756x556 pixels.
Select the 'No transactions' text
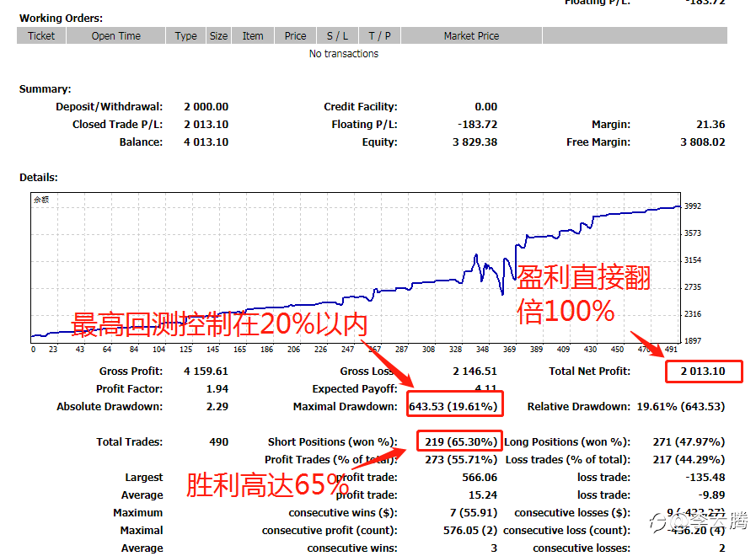pyautogui.click(x=344, y=53)
